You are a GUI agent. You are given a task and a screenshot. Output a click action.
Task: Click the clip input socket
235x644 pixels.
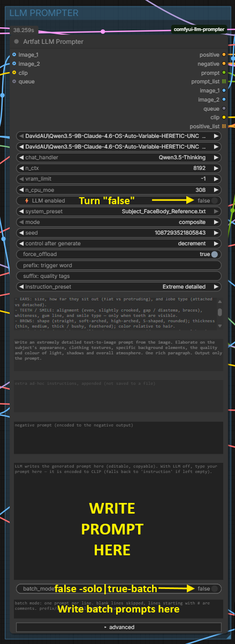tap(14, 73)
